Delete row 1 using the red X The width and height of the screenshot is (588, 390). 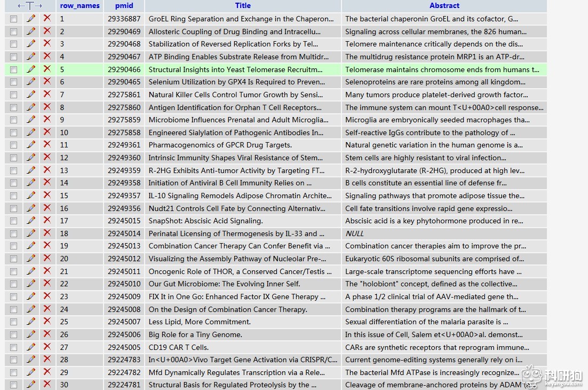click(x=47, y=18)
